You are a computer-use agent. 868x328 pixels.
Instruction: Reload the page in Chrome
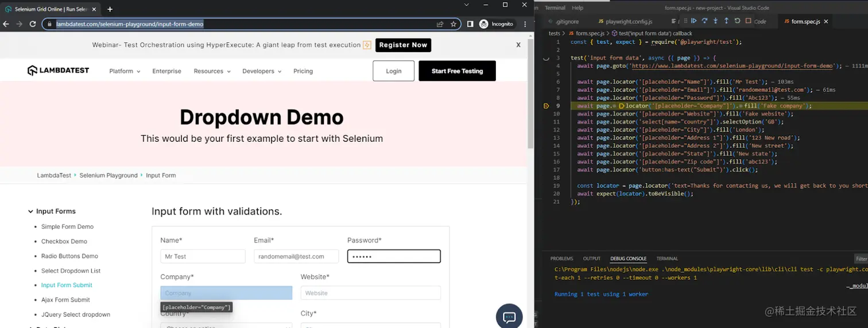(x=33, y=24)
